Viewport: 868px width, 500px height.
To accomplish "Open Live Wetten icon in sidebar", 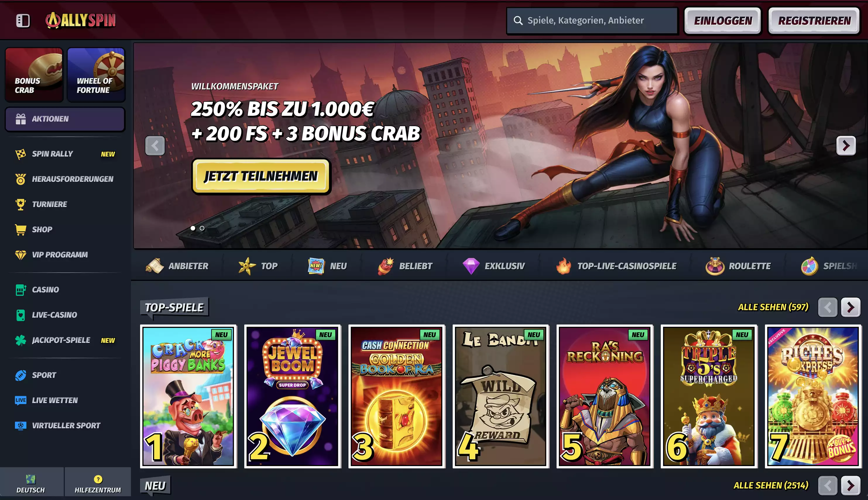I will tap(20, 400).
